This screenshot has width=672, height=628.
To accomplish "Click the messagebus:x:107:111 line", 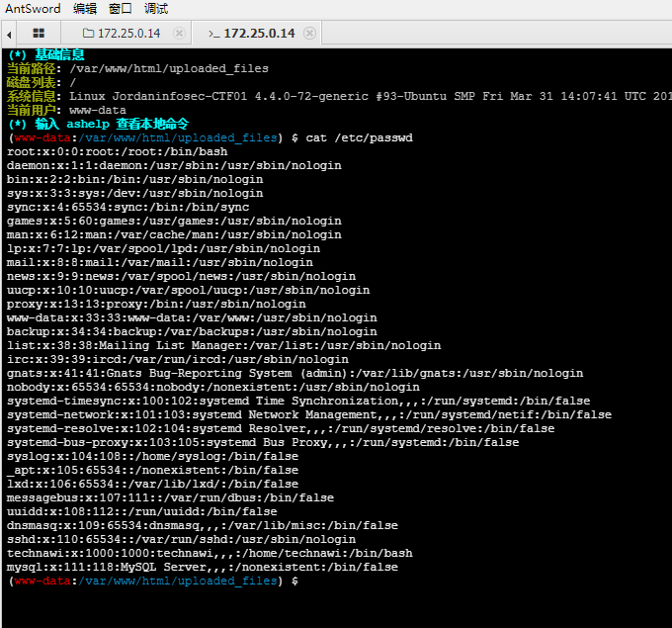I will pyautogui.click(x=171, y=498).
